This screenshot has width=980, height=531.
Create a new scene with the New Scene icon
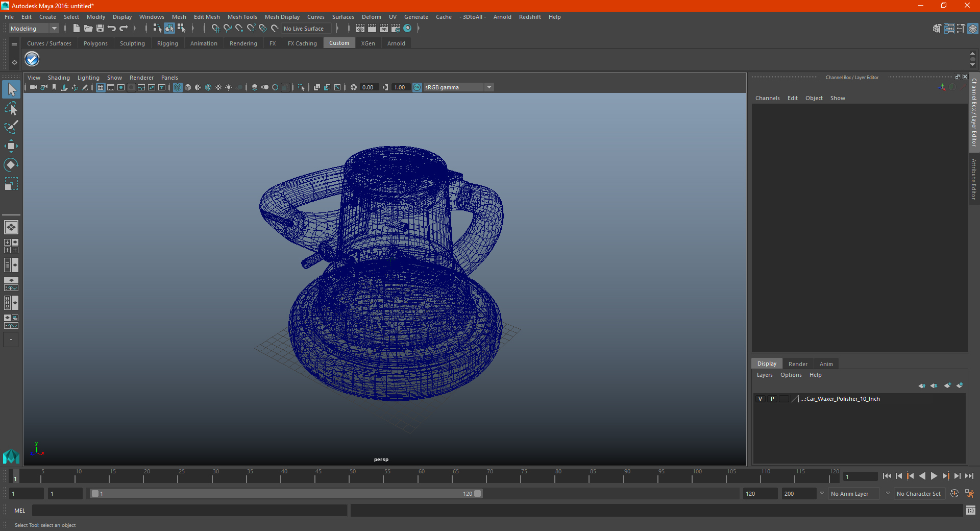[76, 29]
